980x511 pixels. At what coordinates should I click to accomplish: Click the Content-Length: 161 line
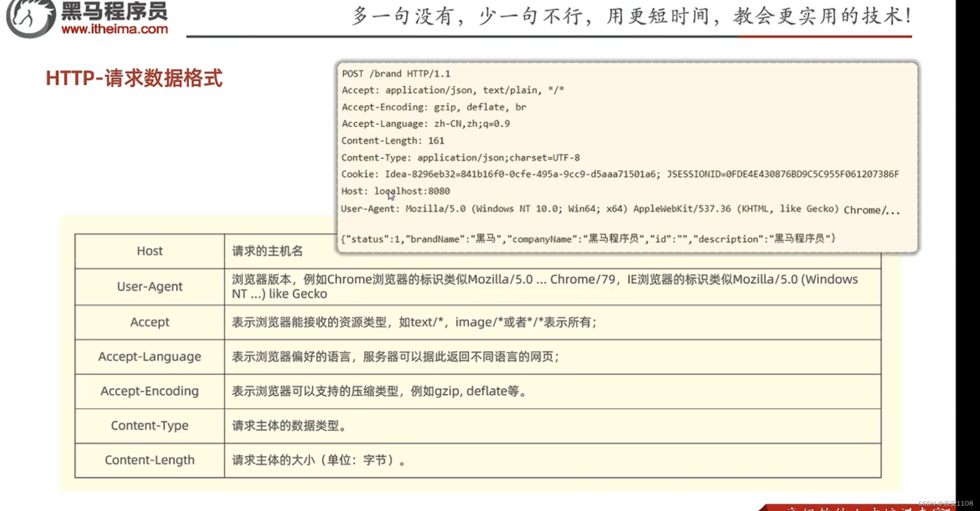pos(392,141)
